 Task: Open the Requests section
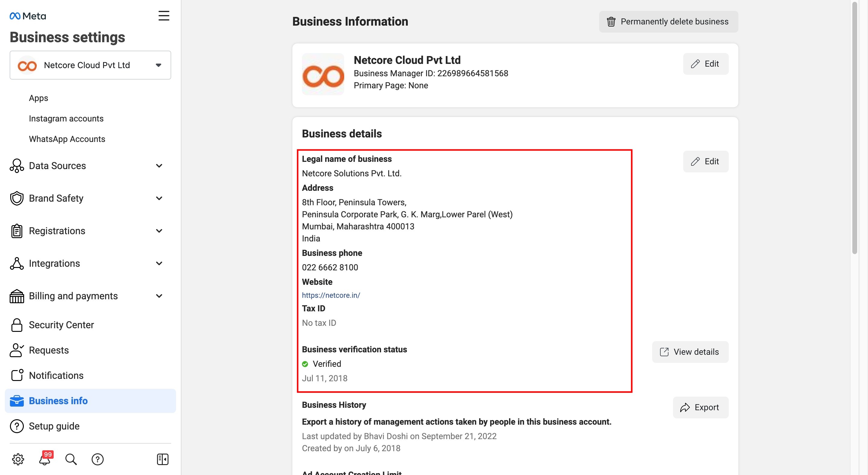coord(49,350)
